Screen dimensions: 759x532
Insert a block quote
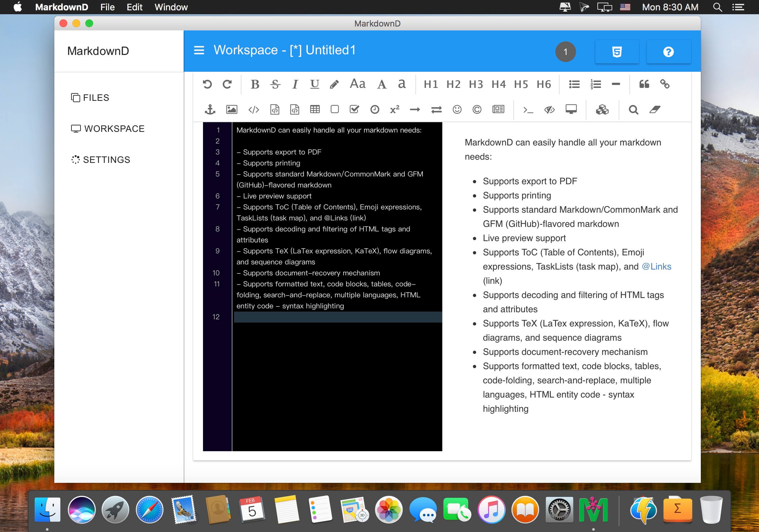(644, 84)
